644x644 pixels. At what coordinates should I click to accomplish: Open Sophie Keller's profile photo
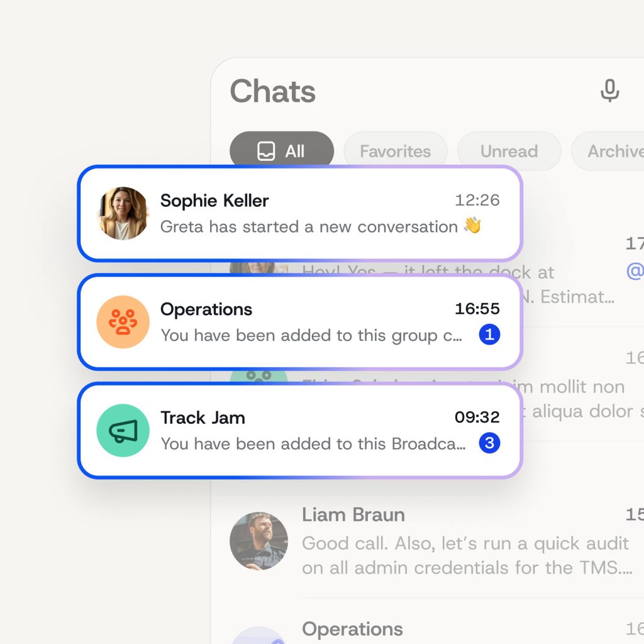point(123,214)
